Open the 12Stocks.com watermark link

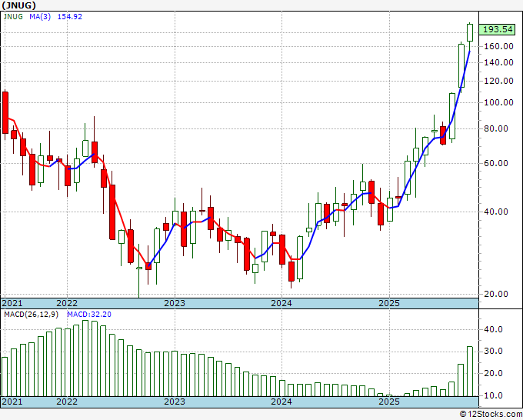point(489,414)
